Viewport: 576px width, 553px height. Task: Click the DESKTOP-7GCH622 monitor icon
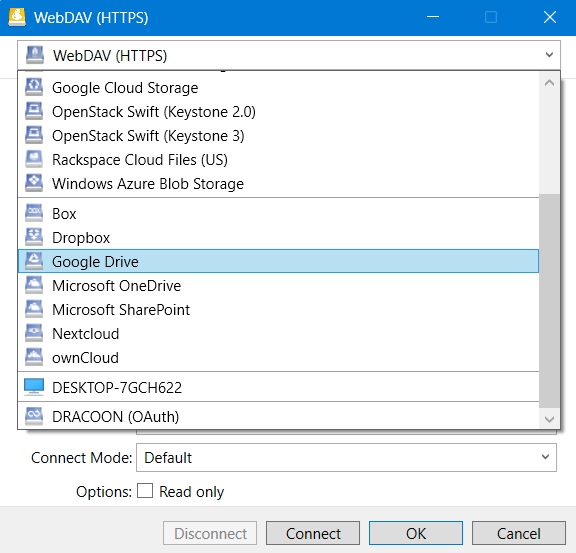coord(34,387)
